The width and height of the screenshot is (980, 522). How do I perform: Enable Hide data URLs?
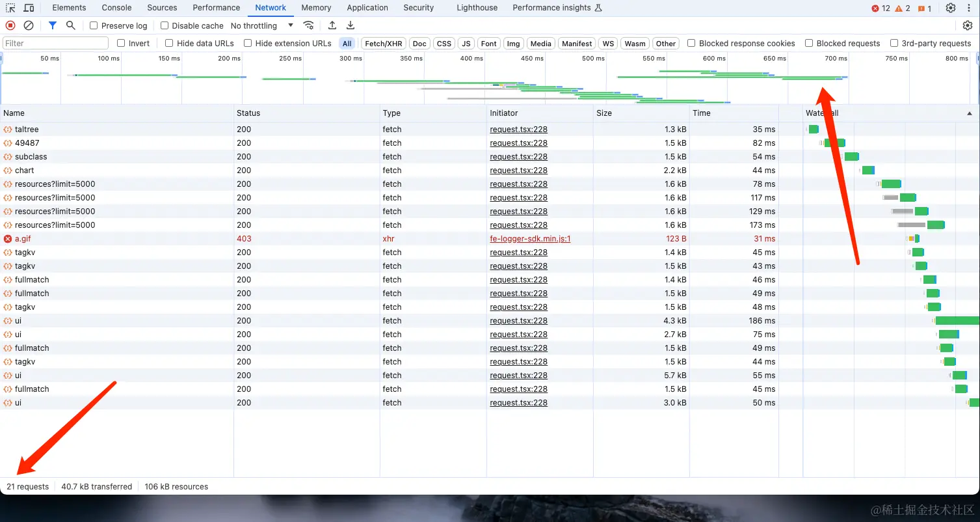[169, 43]
